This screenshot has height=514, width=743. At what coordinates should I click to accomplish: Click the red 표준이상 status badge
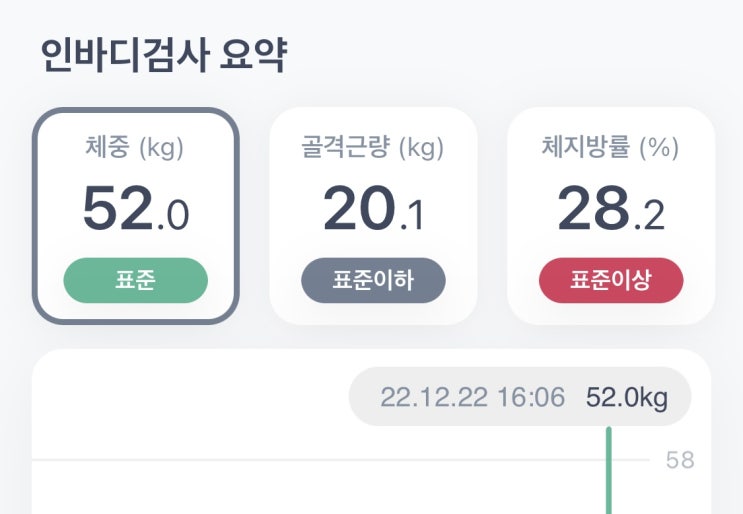[610, 281]
